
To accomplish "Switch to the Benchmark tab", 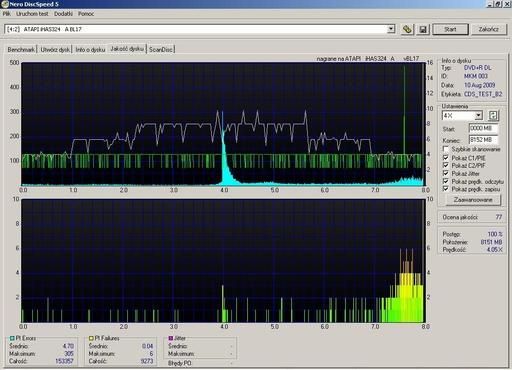I will coord(21,49).
